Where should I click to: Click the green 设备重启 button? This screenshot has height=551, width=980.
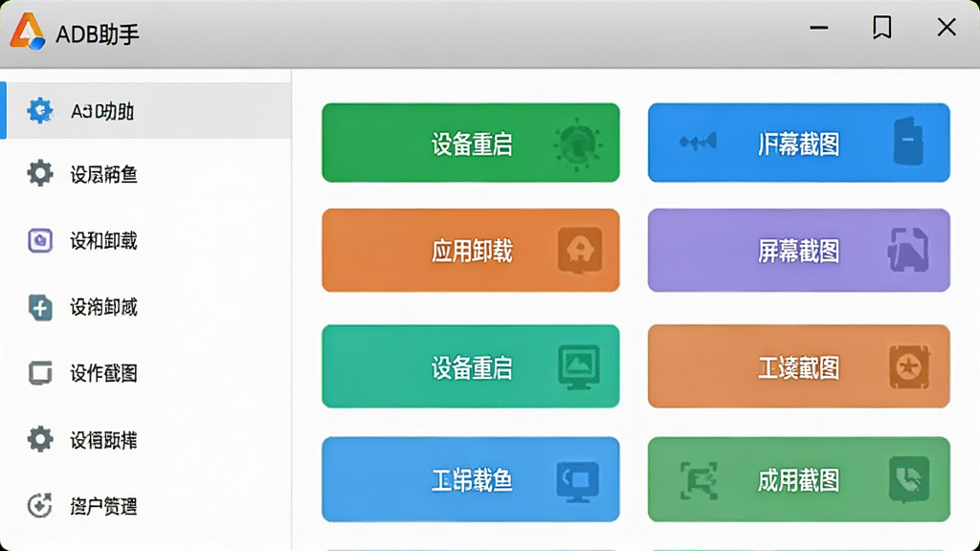tap(471, 143)
